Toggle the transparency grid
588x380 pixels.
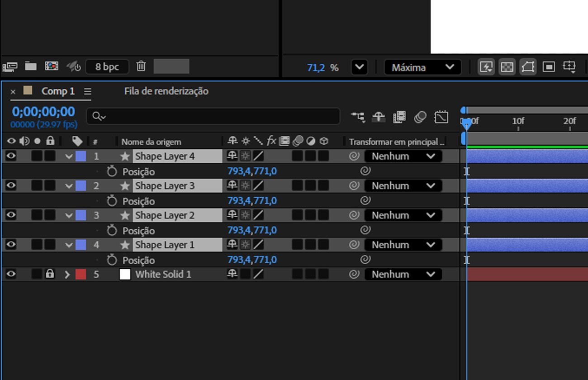507,67
